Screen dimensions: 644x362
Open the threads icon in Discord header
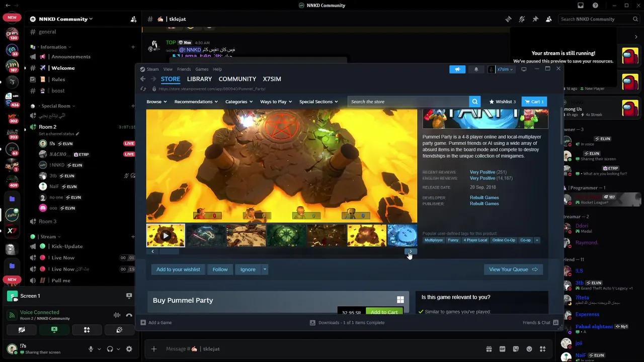point(509,19)
